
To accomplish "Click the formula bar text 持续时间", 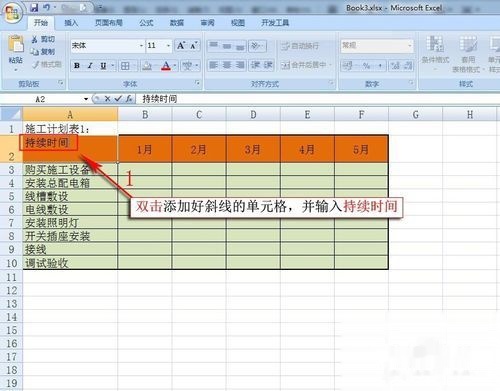I will click(160, 99).
